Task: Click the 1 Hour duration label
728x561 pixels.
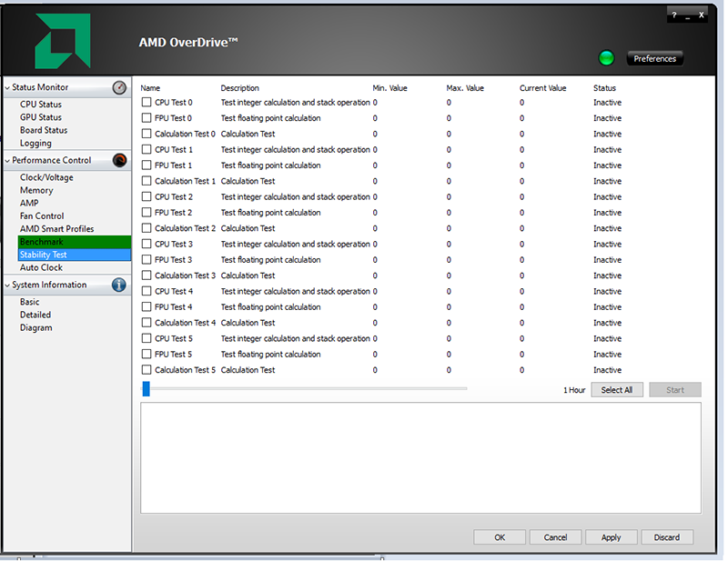Action: coord(574,390)
